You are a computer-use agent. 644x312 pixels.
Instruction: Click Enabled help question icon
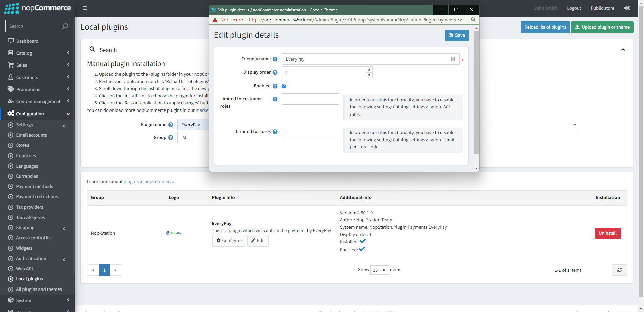tap(275, 86)
